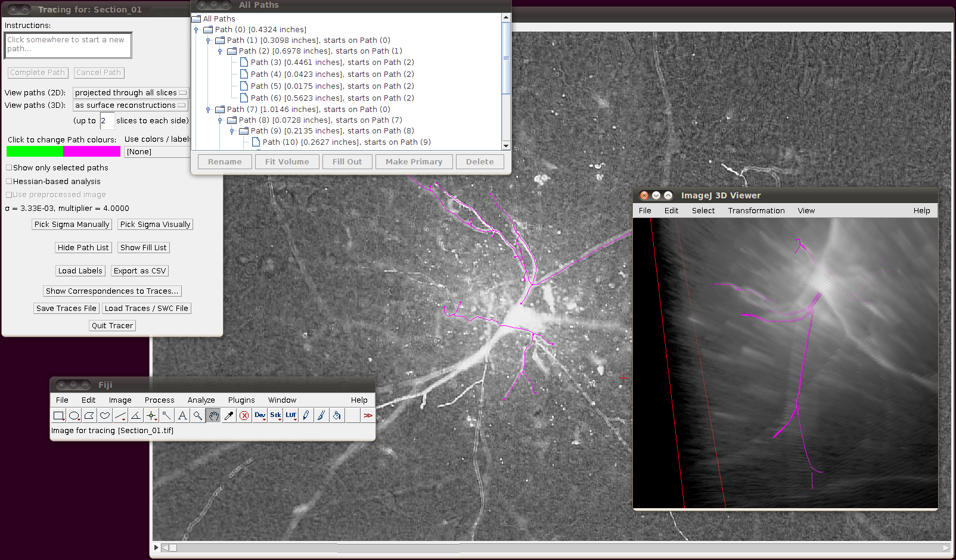
Task: Select the Flood Fill bucket tool
Action: pyautogui.click(x=337, y=416)
